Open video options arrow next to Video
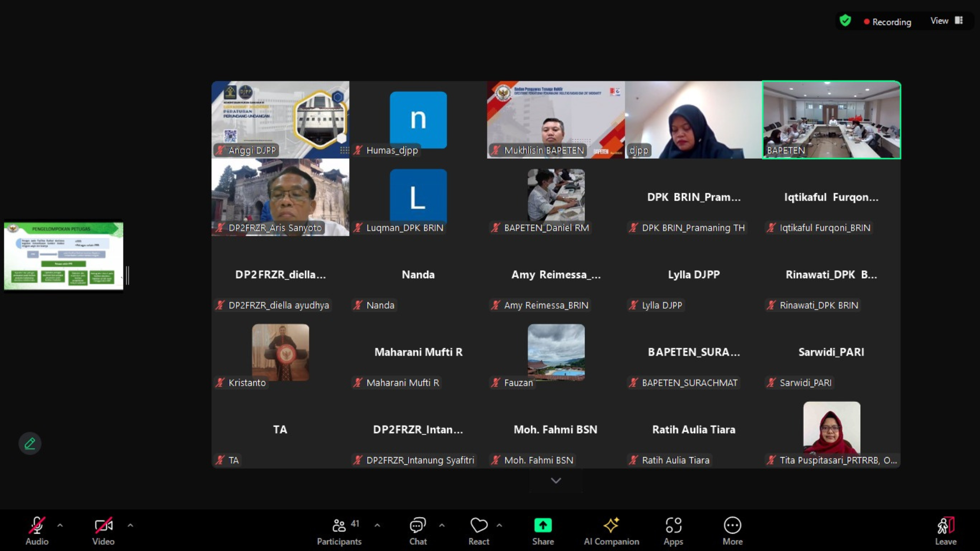Image resolution: width=980 pixels, height=551 pixels. 130,525
